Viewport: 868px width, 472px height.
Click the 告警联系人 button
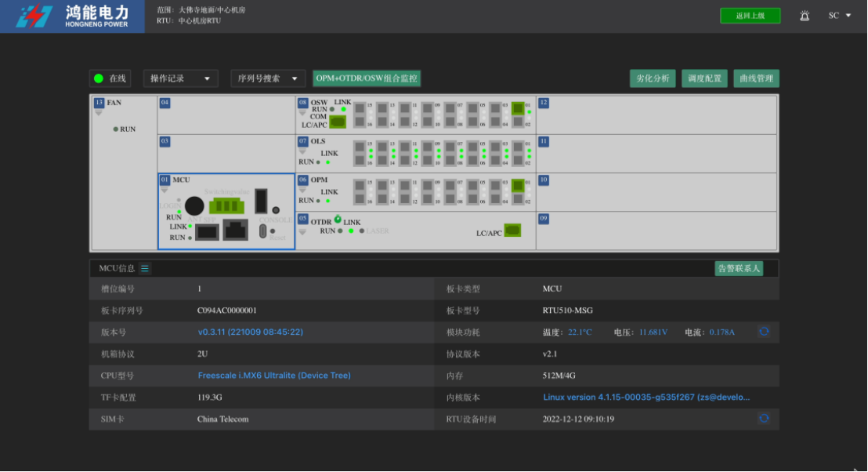pos(738,268)
